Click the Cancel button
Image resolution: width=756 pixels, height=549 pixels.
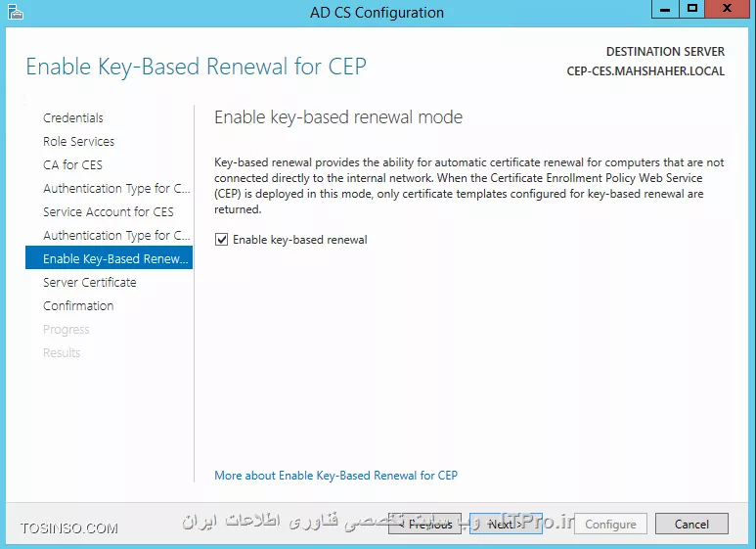click(x=691, y=524)
